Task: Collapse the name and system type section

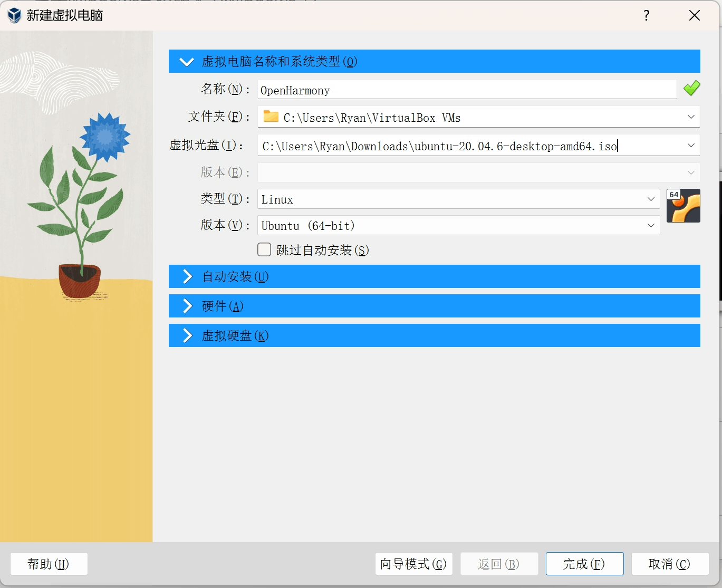Action: click(435, 61)
